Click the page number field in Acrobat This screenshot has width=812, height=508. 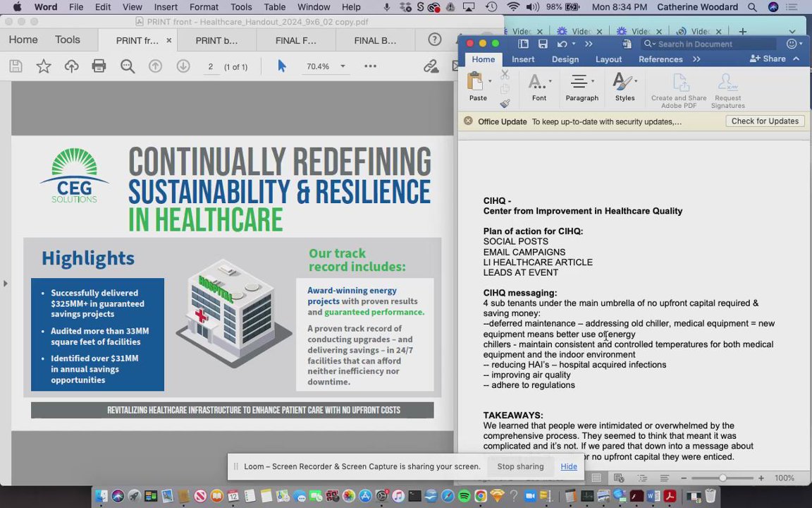click(x=210, y=67)
